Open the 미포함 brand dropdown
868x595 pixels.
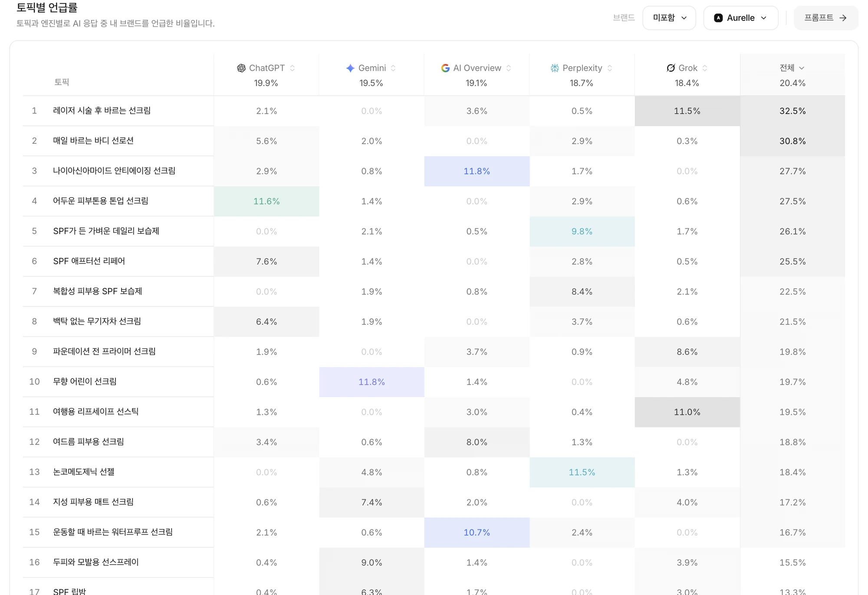click(x=669, y=18)
